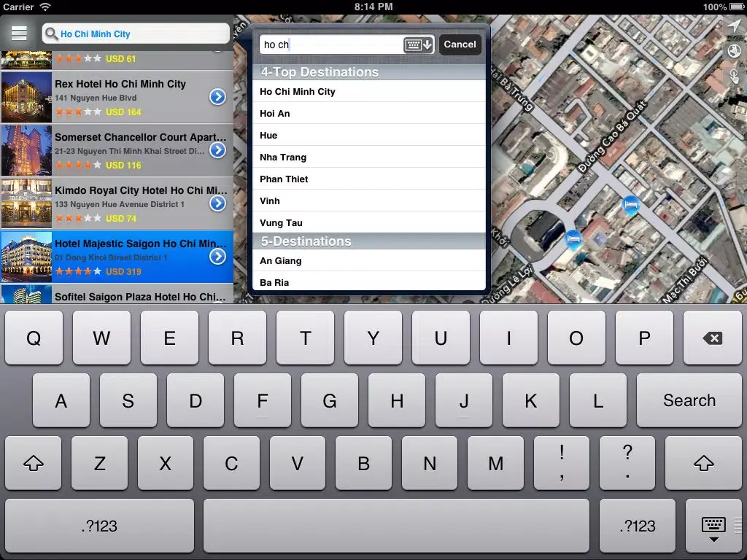Tap the space bar key
The width and height of the screenshot is (747, 560).
pyautogui.click(x=396, y=526)
